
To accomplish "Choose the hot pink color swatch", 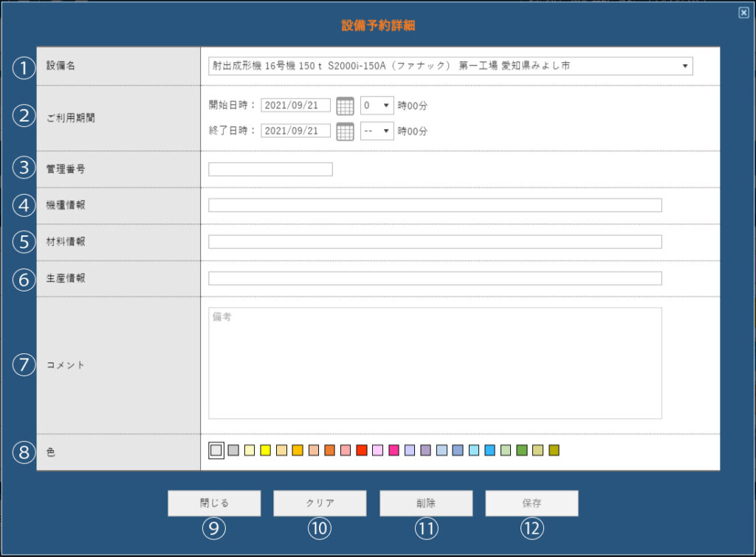I will pos(394,450).
